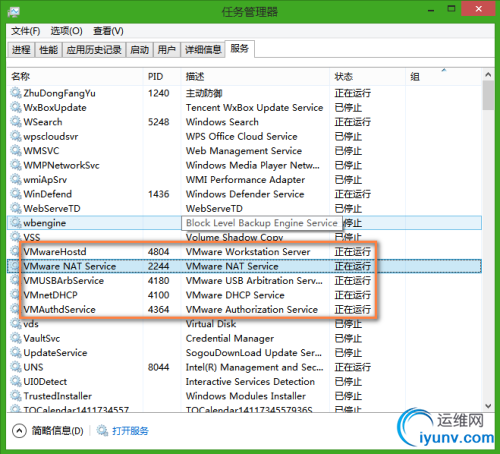Open the 文件(F) menu
Image resolution: width=500 pixels, height=454 pixels.
click(x=26, y=31)
